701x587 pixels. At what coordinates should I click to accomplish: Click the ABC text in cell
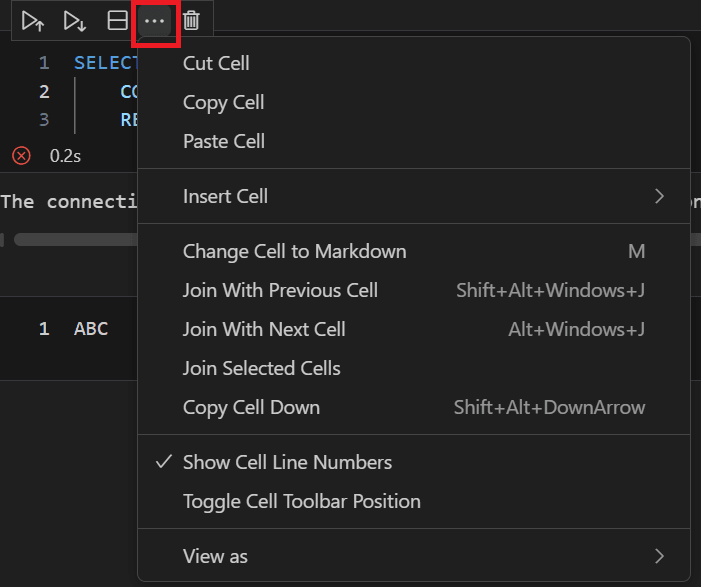(x=91, y=328)
